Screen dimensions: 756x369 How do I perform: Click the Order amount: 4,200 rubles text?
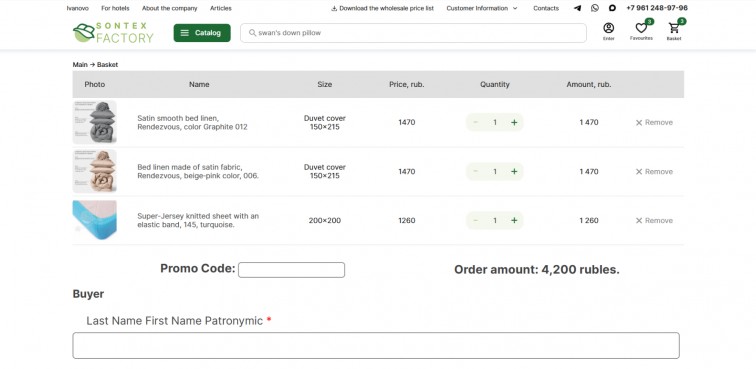point(537,270)
